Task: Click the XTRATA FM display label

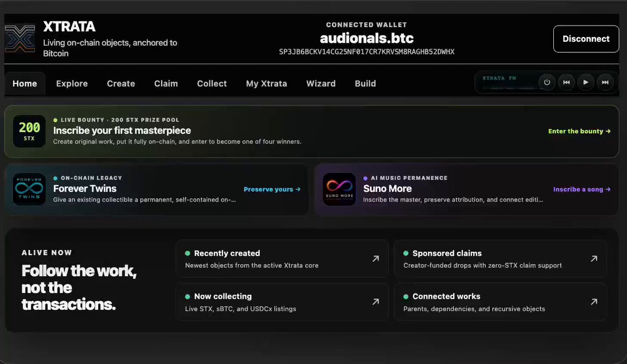Action: 499,78
